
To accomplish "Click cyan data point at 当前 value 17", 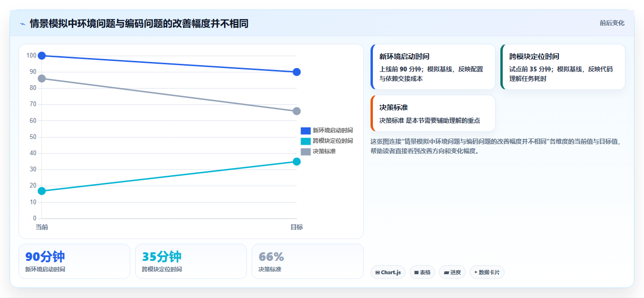I will tap(42, 191).
